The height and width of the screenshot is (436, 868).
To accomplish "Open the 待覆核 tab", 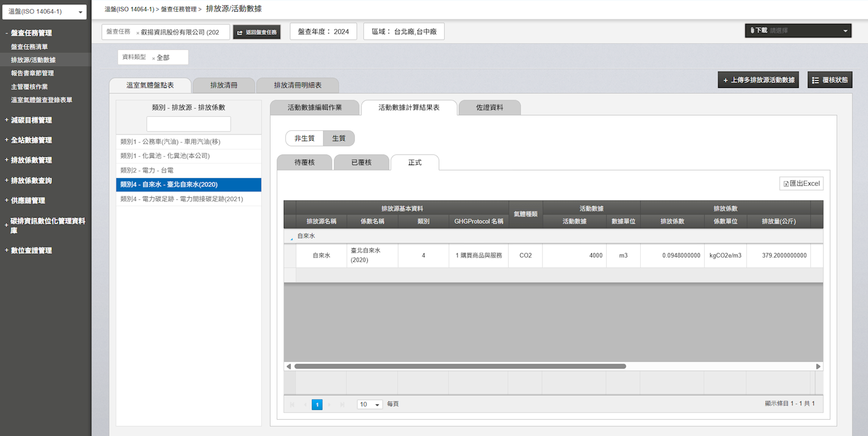I will 304,162.
